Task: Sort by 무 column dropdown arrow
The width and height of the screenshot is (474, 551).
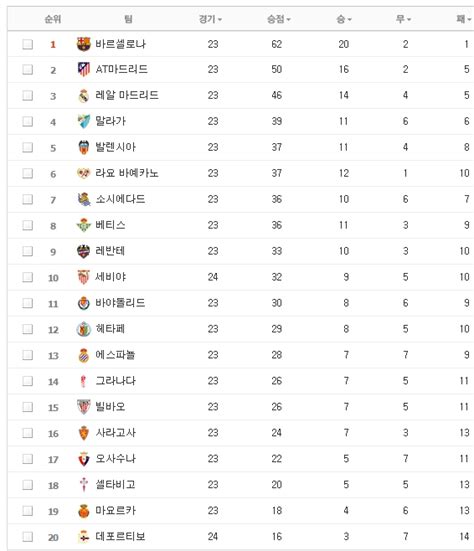Action: click(409, 20)
